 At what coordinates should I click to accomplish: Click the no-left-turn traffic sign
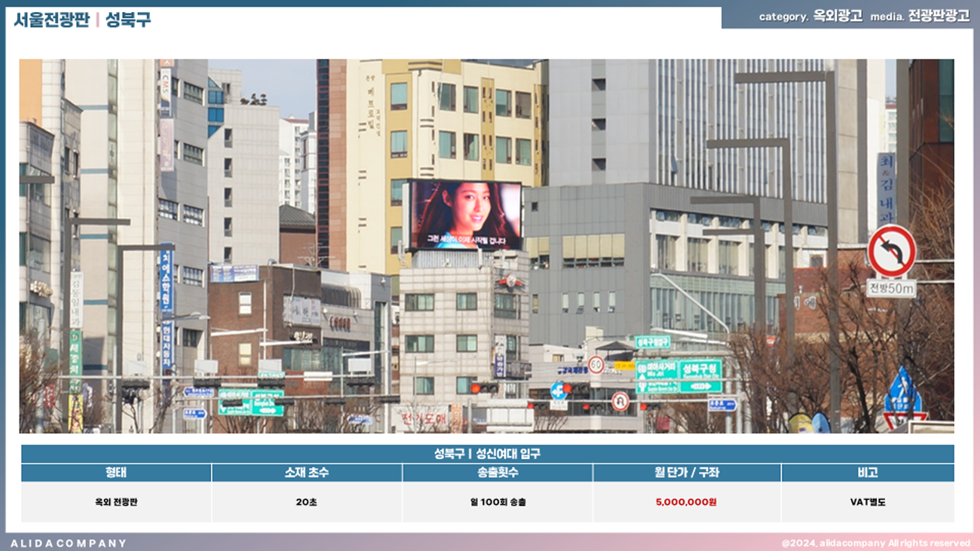(x=891, y=251)
